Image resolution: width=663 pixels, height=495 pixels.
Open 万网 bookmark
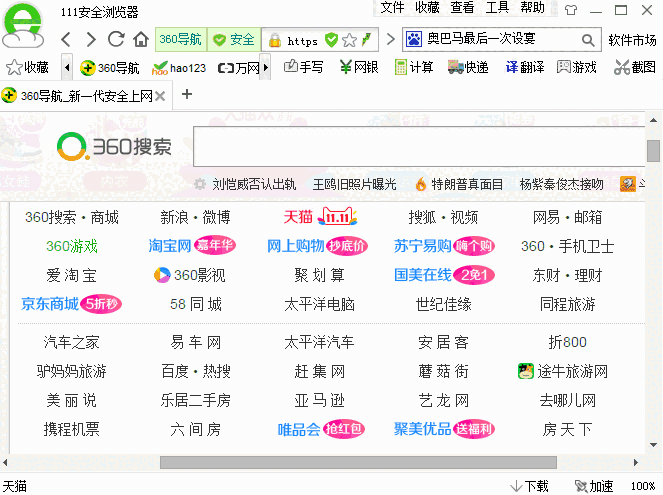click(x=238, y=68)
